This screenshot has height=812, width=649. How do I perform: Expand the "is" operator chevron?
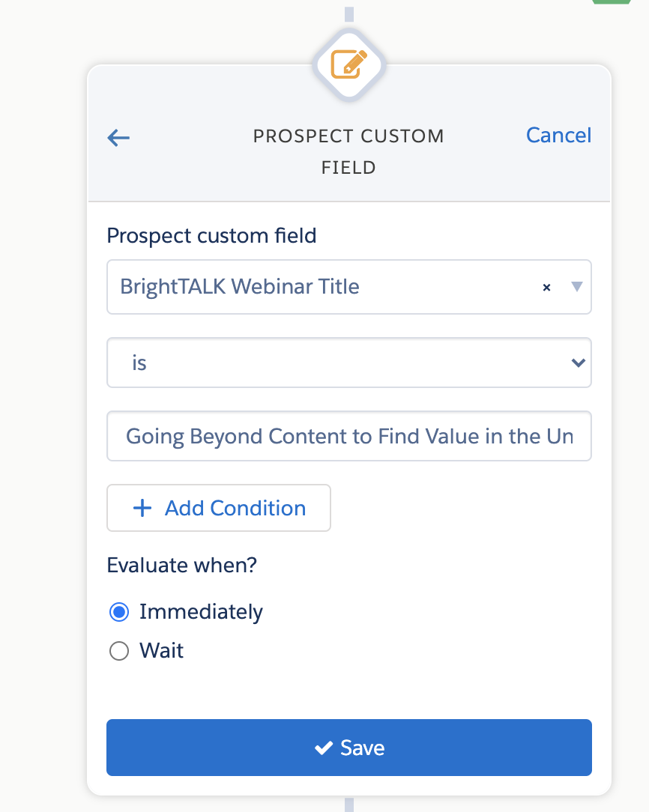pyautogui.click(x=578, y=363)
